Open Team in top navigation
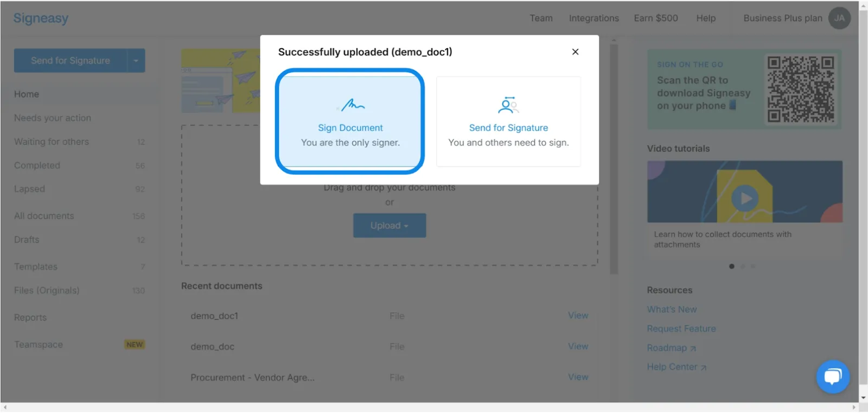Image resolution: width=868 pixels, height=413 pixels. [x=541, y=18]
